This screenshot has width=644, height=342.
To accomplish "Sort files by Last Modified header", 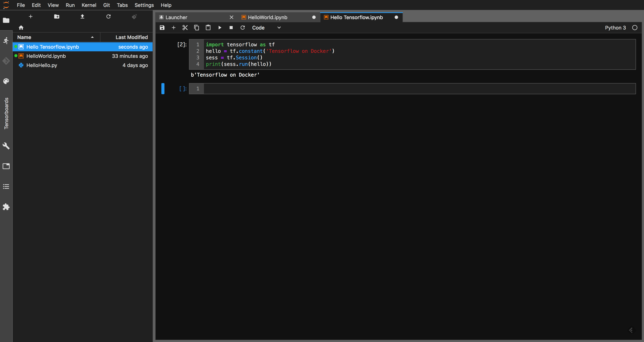I will 127,37.
